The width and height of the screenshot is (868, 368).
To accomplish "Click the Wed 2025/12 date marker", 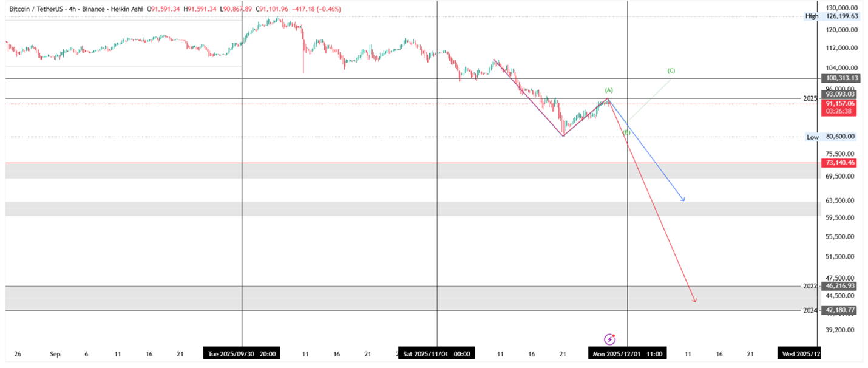I will click(x=801, y=354).
